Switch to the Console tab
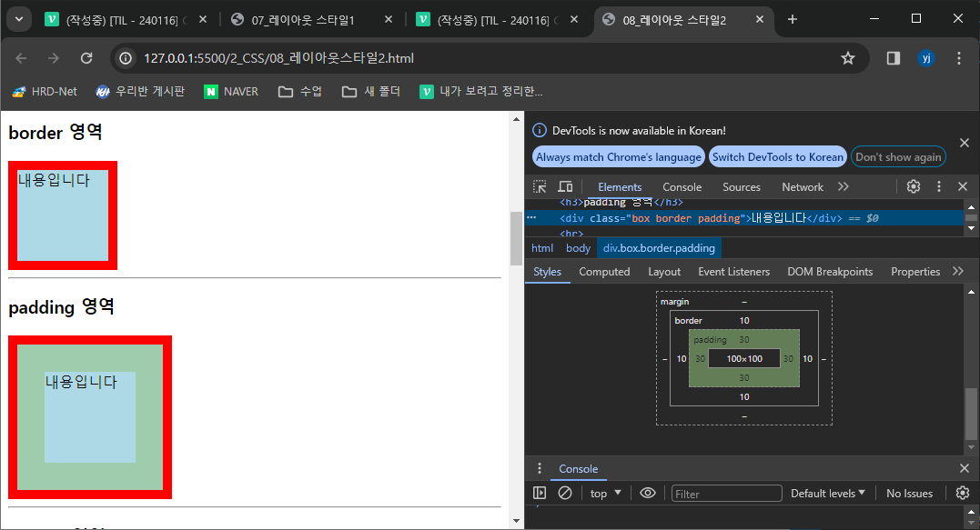This screenshot has width=980, height=530. pyautogui.click(x=682, y=186)
